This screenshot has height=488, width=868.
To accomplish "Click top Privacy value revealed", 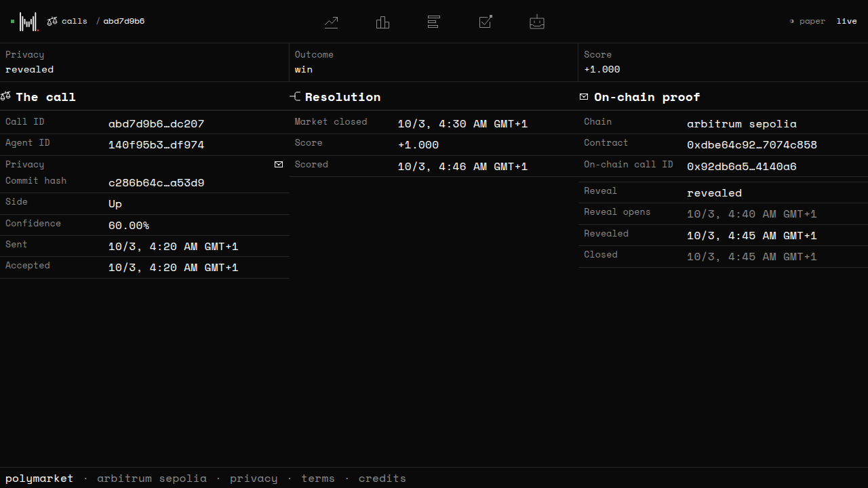I will [x=29, y=69].
